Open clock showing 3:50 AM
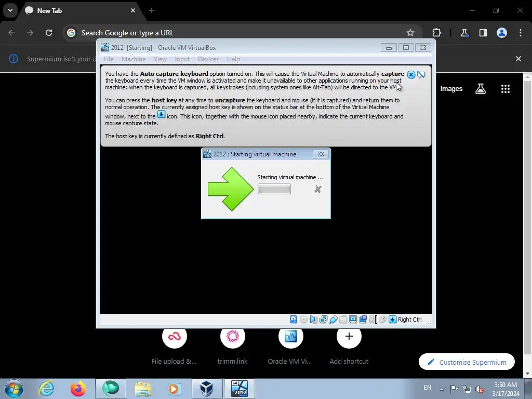 point(506,389)
